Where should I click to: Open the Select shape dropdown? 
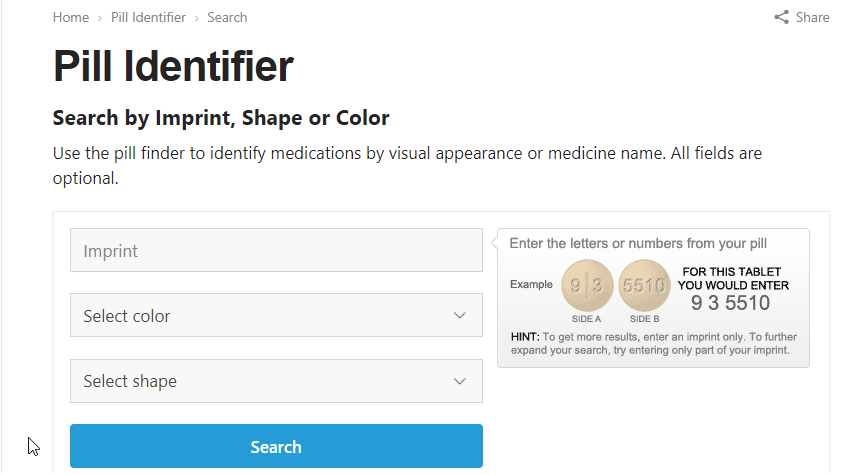(x=276, y=381)
